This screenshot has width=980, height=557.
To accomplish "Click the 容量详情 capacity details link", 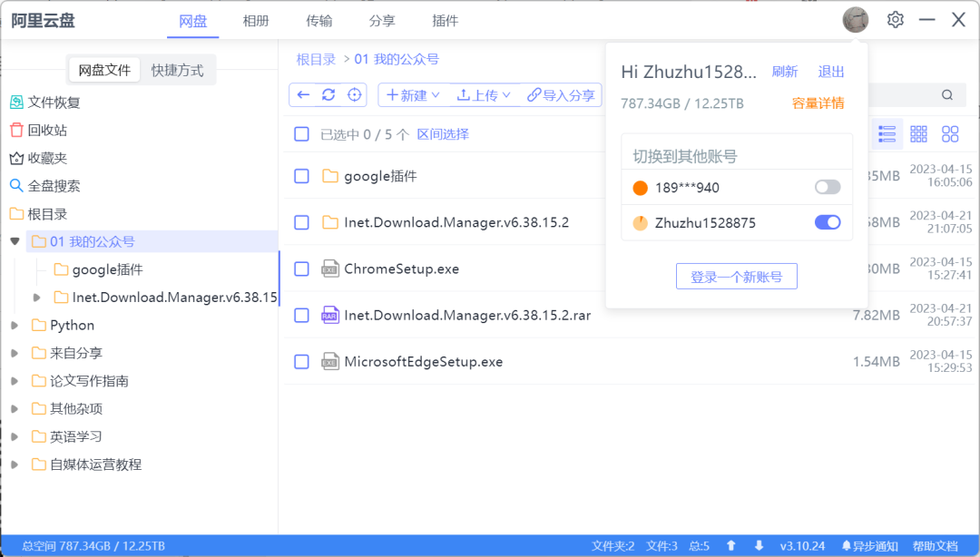I will point(818,103).
